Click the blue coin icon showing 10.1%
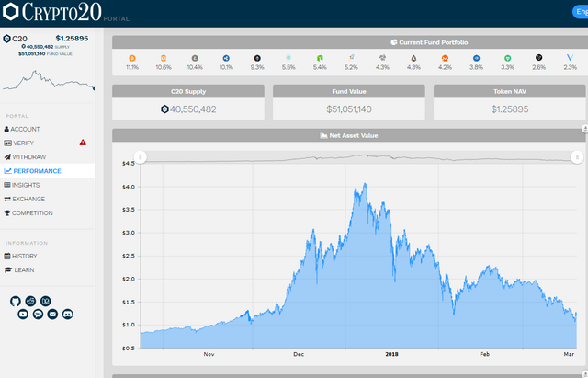 tap(226, 58)
